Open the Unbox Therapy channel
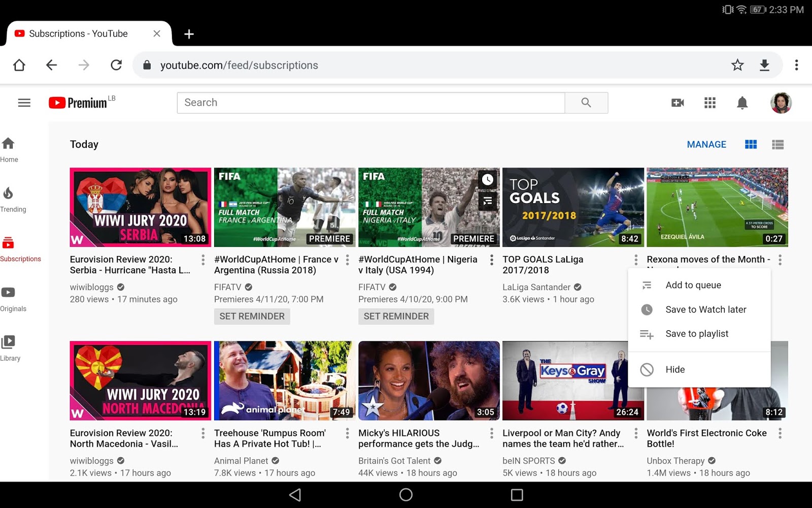The image size is (812, 508). pos(675,461)
